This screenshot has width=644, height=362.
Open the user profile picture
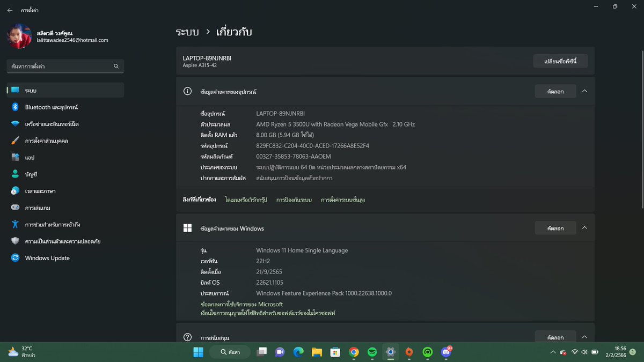(x=19, y=36)
